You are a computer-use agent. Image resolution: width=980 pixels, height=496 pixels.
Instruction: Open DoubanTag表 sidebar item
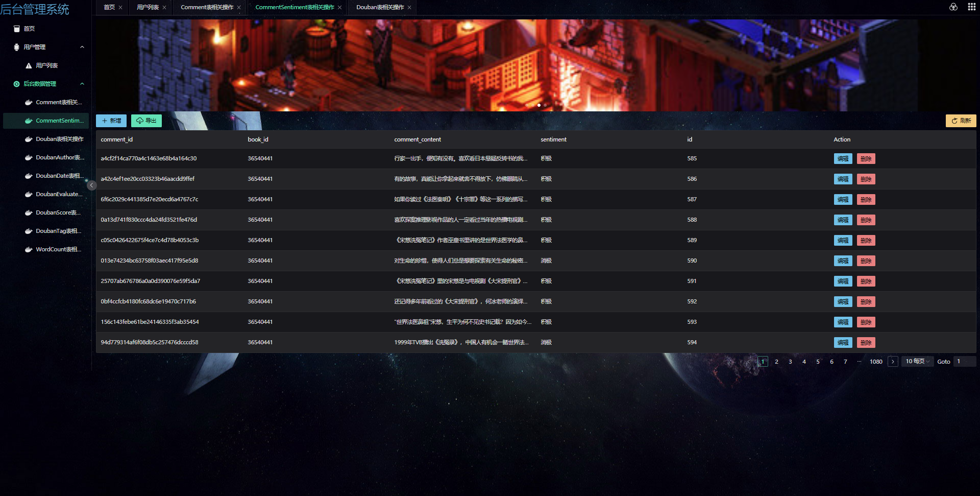click(x=46, y=231)
